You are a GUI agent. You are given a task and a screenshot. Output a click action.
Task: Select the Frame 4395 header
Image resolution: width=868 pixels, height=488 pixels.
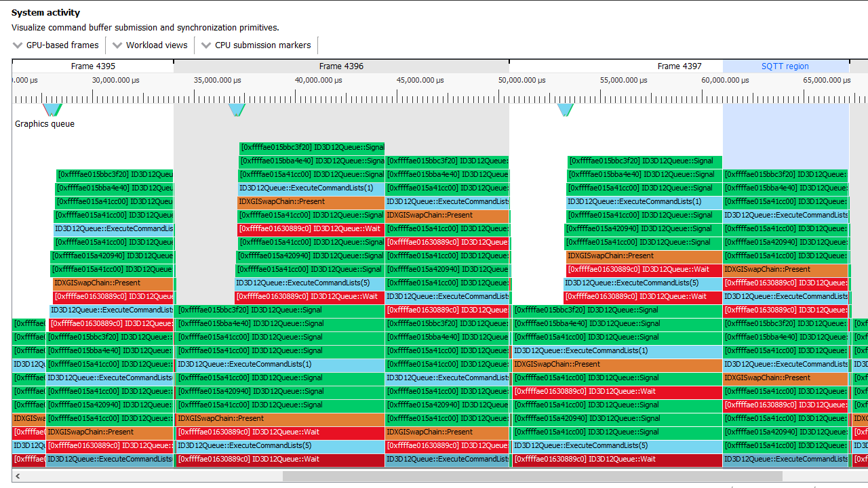click(x=93, y=66)
